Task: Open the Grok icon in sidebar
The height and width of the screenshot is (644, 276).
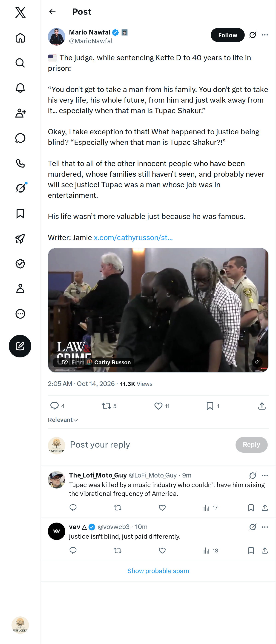Action: pyautogui.click(x=20, y=188)
